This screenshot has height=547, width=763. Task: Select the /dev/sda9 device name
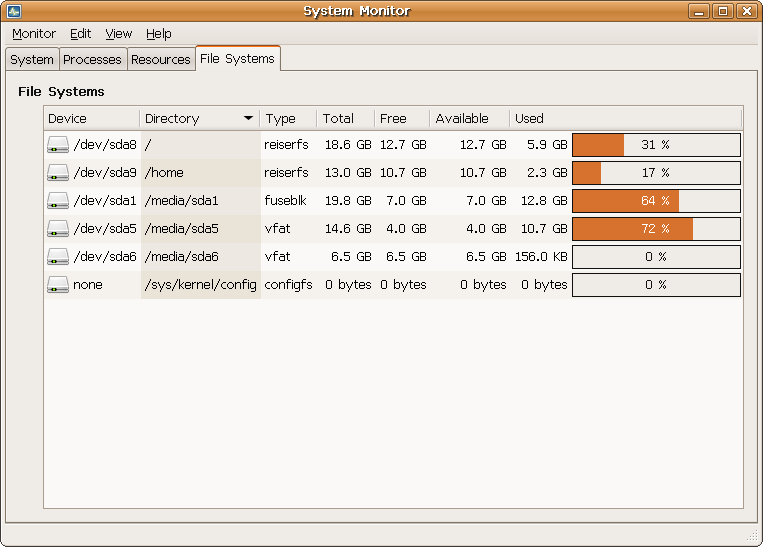[x=105, y=173]
